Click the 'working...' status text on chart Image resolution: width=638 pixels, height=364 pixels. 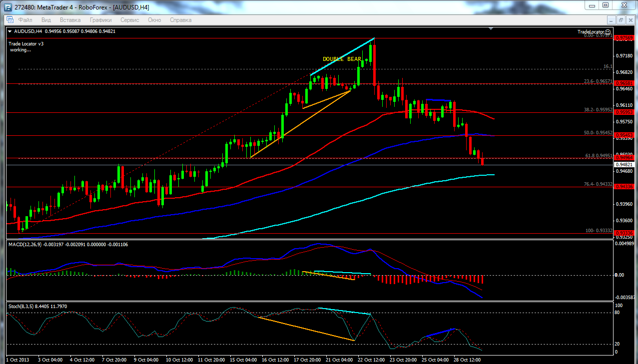pyautogui.click(x=20, y=50)
